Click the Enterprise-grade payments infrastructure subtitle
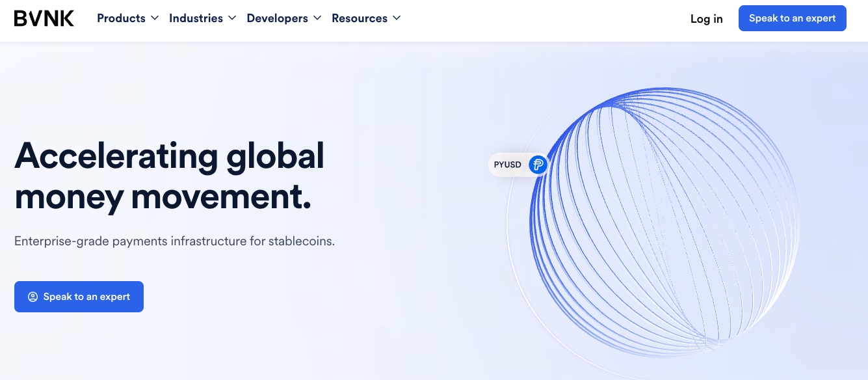Screen dimensions: 868x380 tap(174, 241)
